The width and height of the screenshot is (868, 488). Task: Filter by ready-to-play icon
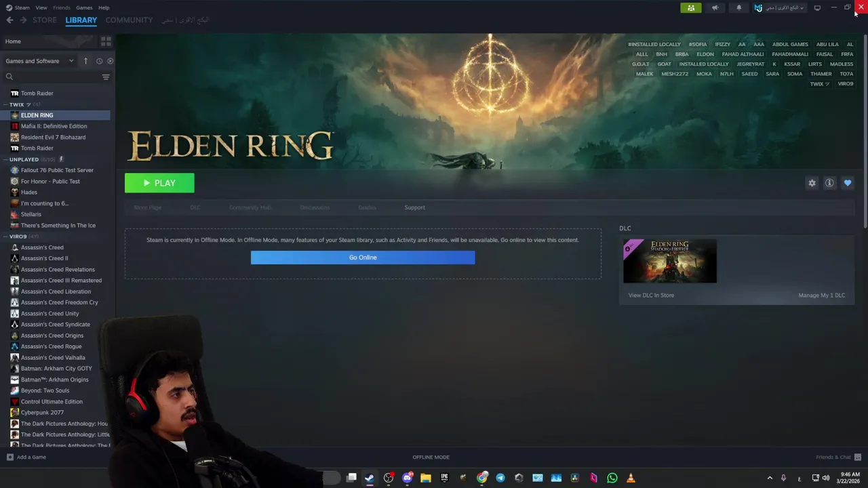point(110,61)
